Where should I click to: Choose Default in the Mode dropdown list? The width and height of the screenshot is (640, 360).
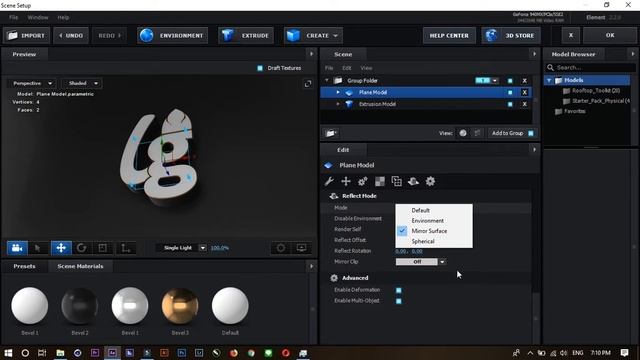click(x=420, y=210)
